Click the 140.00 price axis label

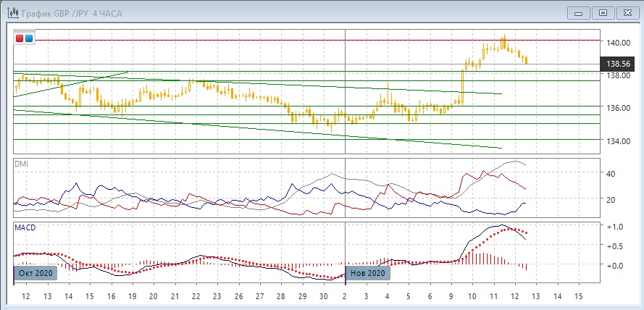click(617, 43)
